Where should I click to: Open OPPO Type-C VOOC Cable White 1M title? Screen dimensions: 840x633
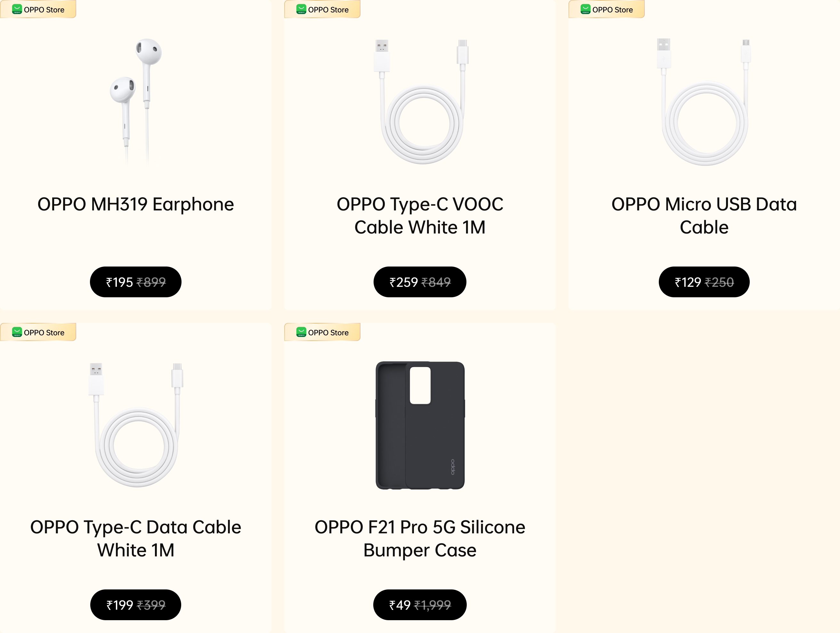420,216
